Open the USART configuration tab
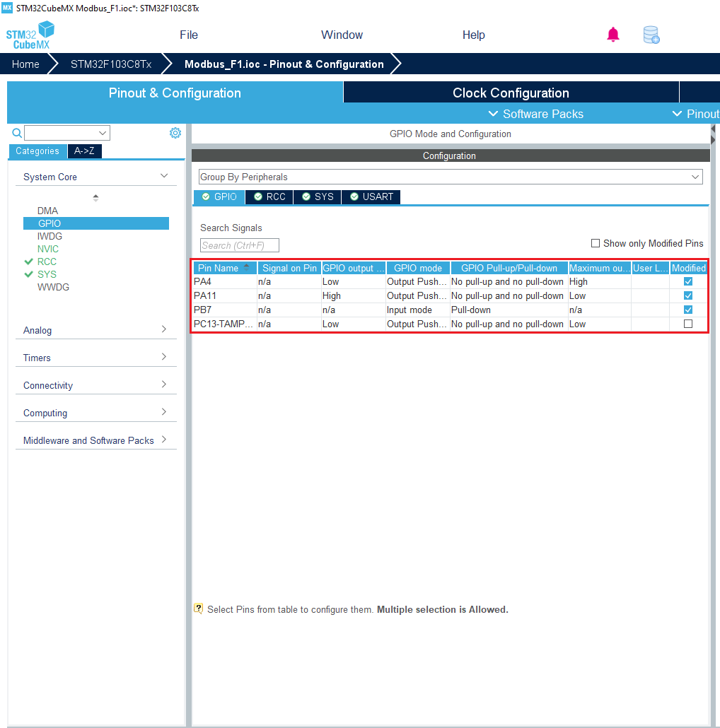Screen dimensions: 720x728 point(371,197)
